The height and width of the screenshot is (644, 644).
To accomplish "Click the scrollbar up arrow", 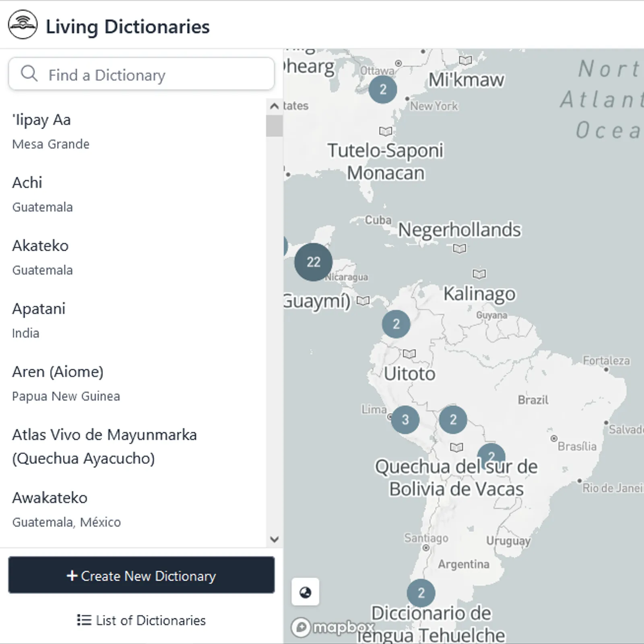I will point(275,106).
